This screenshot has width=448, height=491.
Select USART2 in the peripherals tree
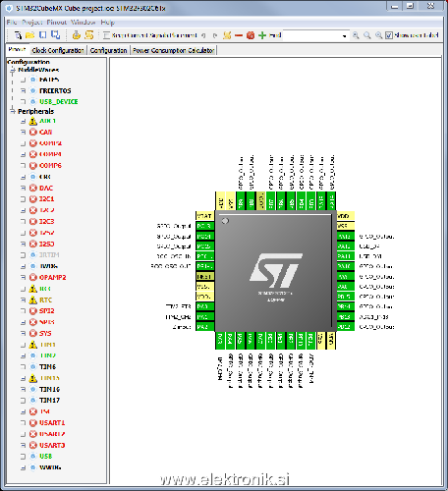(x=52, y=434)
